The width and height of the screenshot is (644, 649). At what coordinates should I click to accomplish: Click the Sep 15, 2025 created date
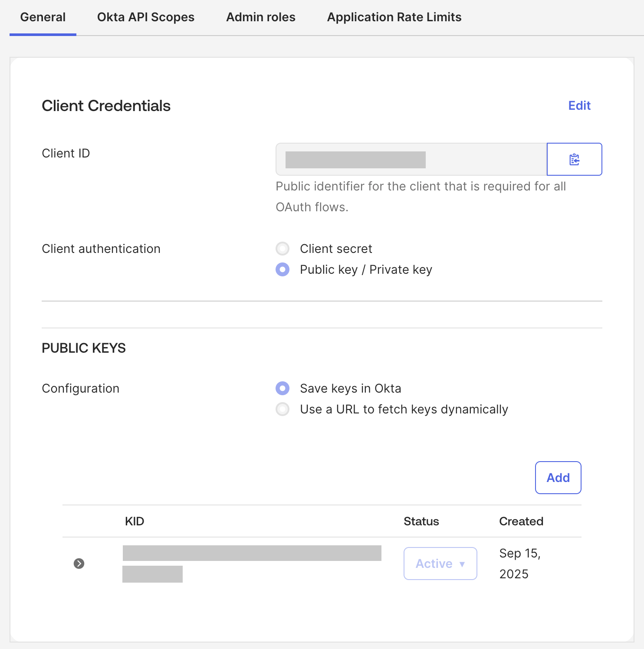(520, 564)
